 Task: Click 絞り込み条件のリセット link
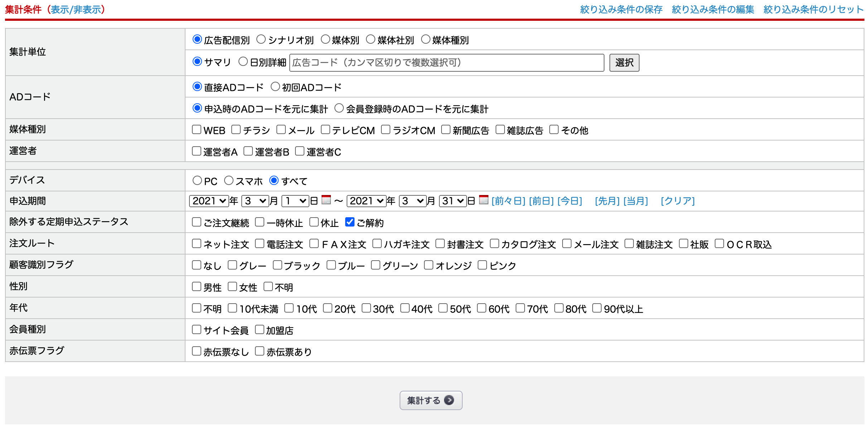coord(813,9)
